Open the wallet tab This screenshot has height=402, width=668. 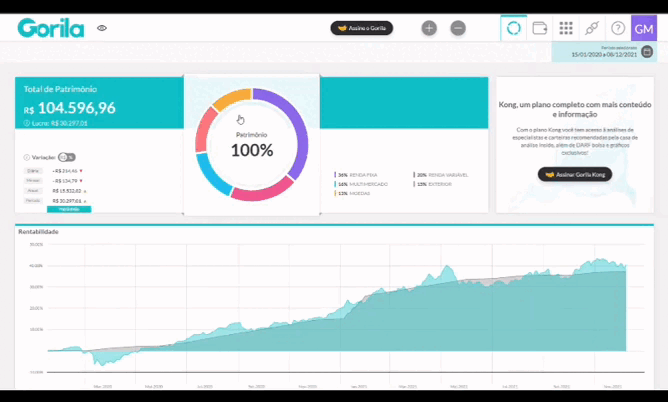(x=540, y=28)
